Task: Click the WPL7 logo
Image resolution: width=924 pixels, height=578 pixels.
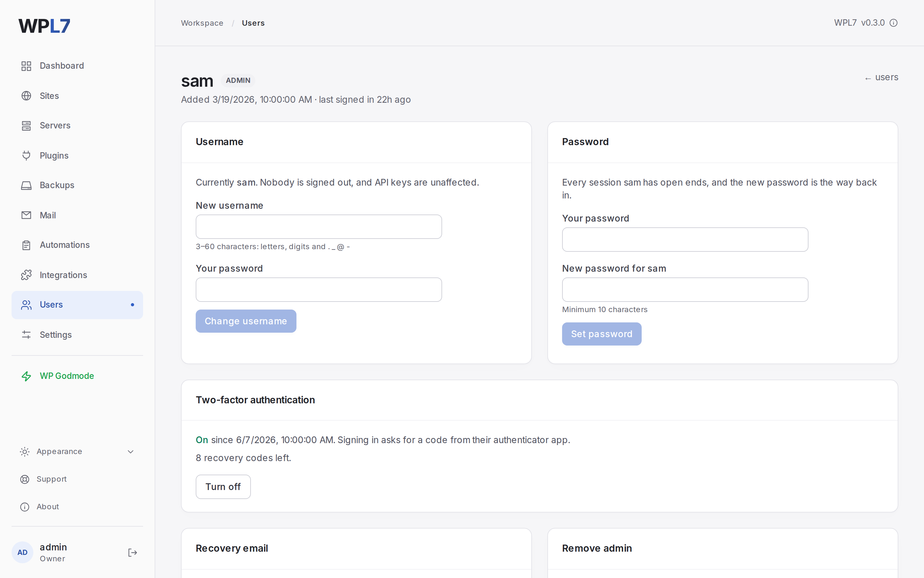Action: click(44, 26)
